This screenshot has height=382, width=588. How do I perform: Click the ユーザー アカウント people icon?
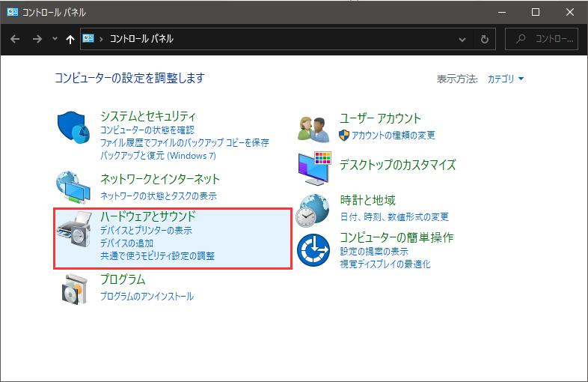tap(313, 130)
